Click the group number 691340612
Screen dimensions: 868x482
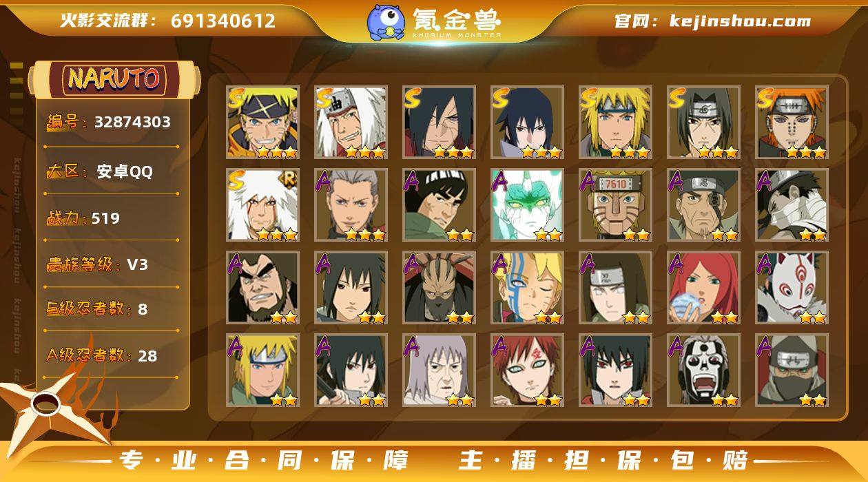click(x=223, y=21)
